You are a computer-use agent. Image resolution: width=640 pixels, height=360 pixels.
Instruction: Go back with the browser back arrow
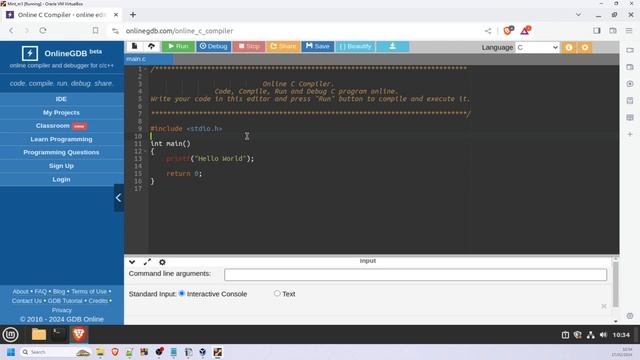pyautogui.click(x=11, y=31)
